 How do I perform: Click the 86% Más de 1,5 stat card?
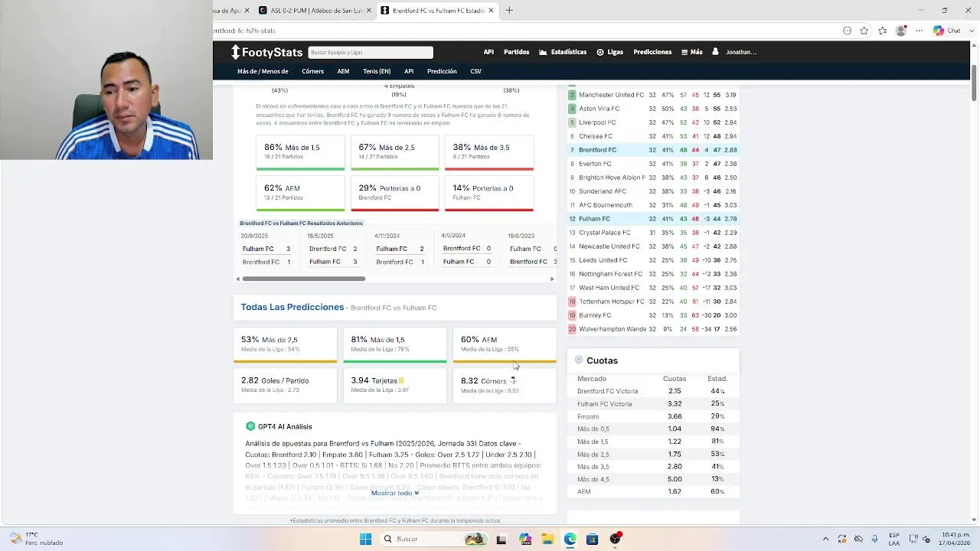tap(300, 152)
